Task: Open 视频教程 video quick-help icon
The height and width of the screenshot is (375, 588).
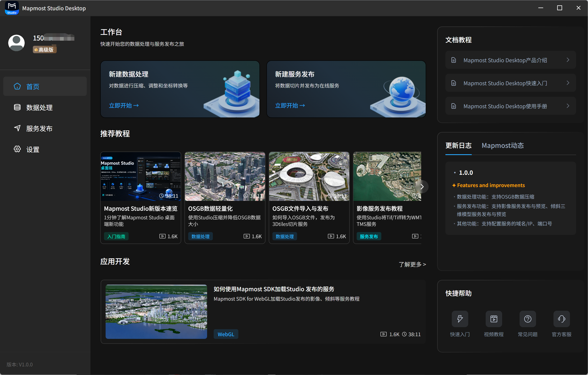Action: (494, 319)
